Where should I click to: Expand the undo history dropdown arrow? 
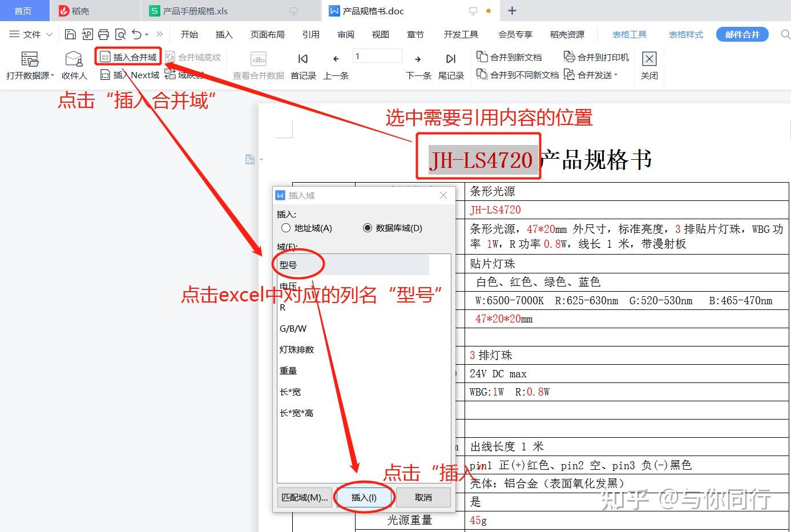[146, 34]
